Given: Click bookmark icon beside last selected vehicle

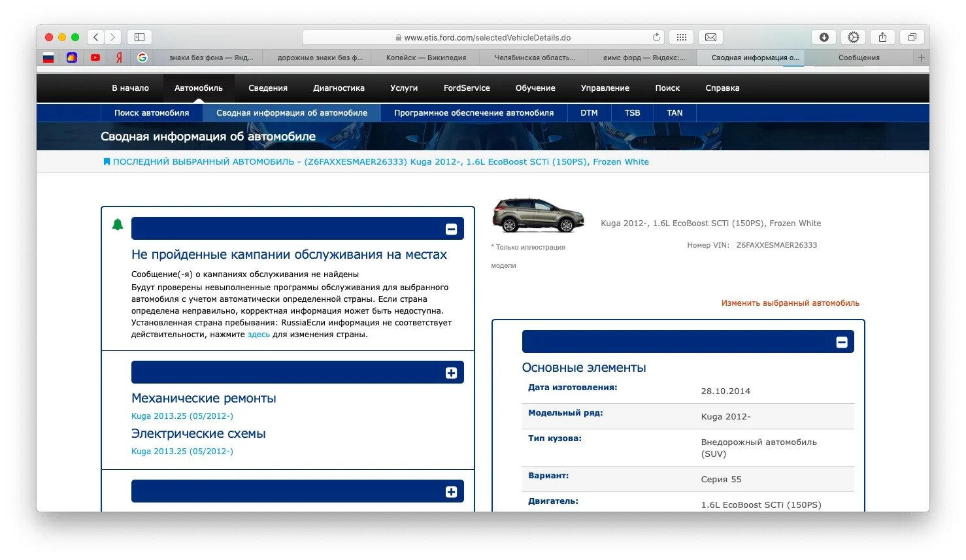Looking at the screenshot, I should (107, 161).
